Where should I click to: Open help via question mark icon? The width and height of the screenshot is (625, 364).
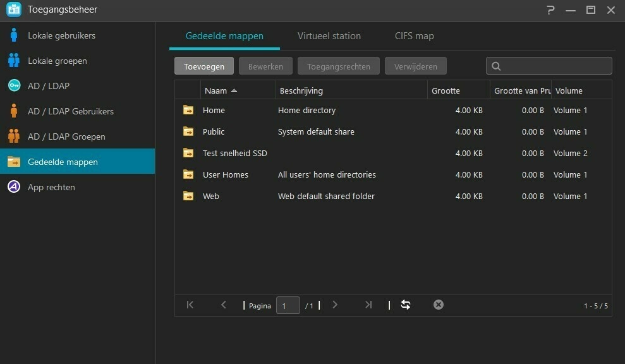coord(550,9)
